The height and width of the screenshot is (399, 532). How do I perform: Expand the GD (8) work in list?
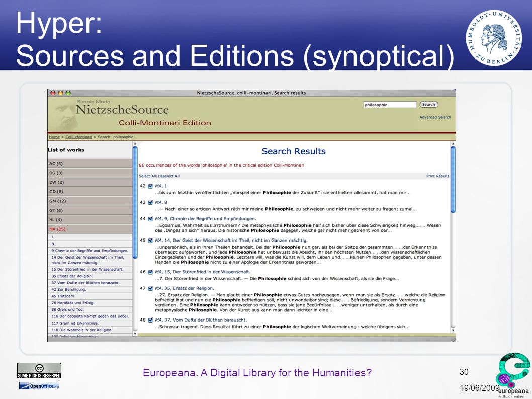90,192
